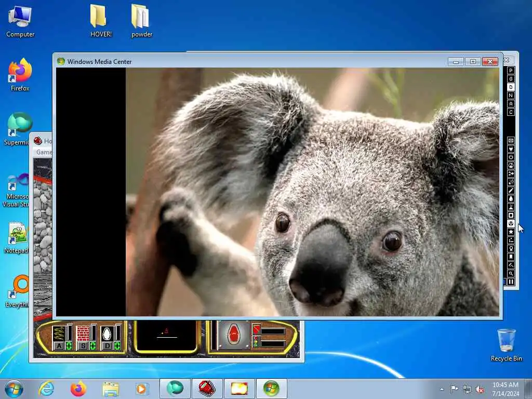Click the spring jump item in Hover dashboard

point(59,333)
